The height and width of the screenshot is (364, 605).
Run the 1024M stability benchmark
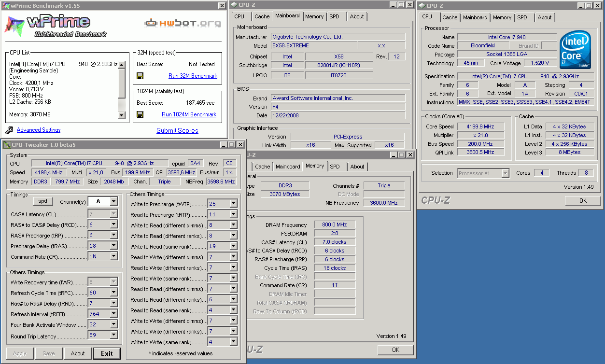click(189, 114)
